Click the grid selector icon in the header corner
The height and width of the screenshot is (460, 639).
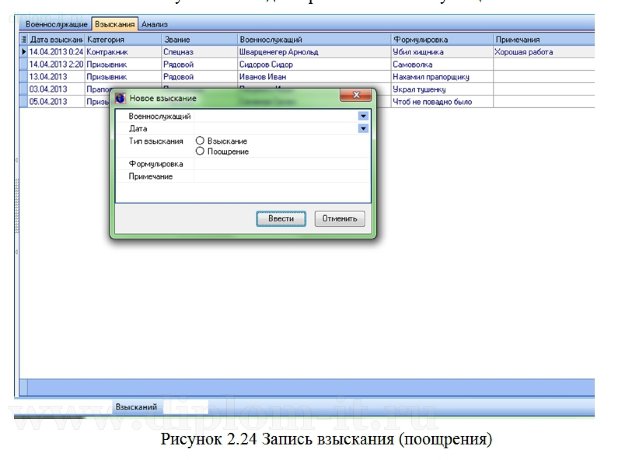point(24,40)
